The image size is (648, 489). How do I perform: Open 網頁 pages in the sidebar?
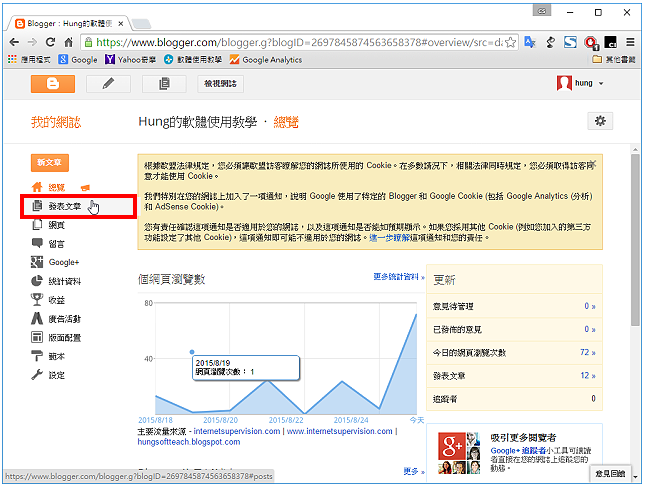[57, 225]
